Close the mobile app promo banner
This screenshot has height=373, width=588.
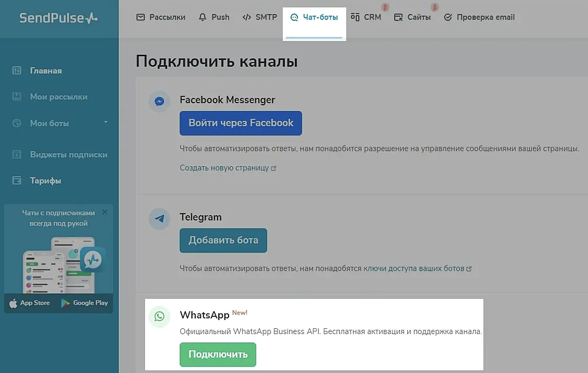coord(105,212)
